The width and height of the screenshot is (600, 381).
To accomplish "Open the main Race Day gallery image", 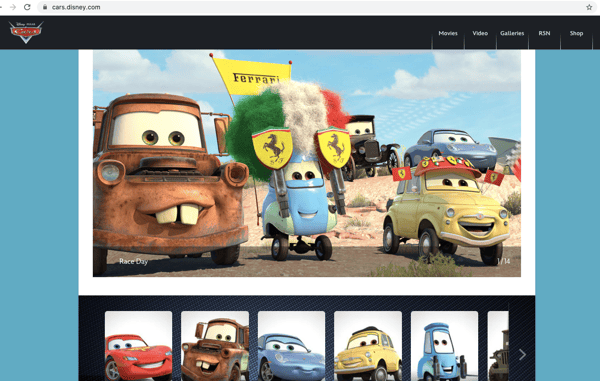I will [x=307, y=163].
